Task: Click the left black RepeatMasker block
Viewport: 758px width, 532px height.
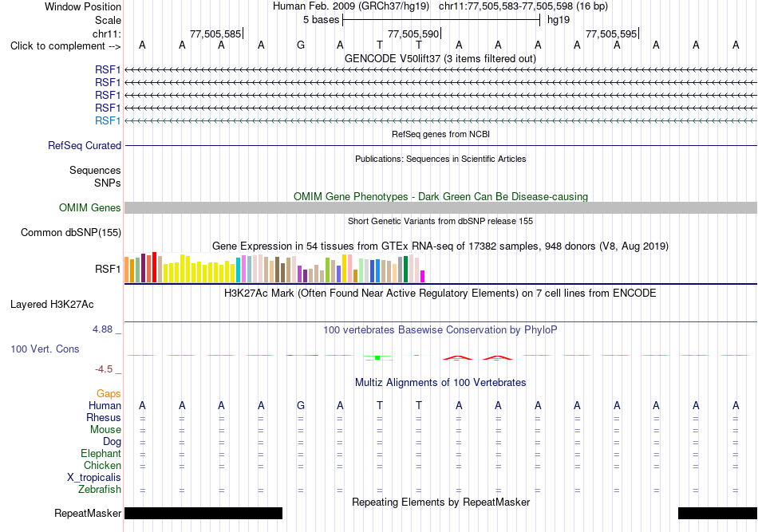Action: (203, 513)
